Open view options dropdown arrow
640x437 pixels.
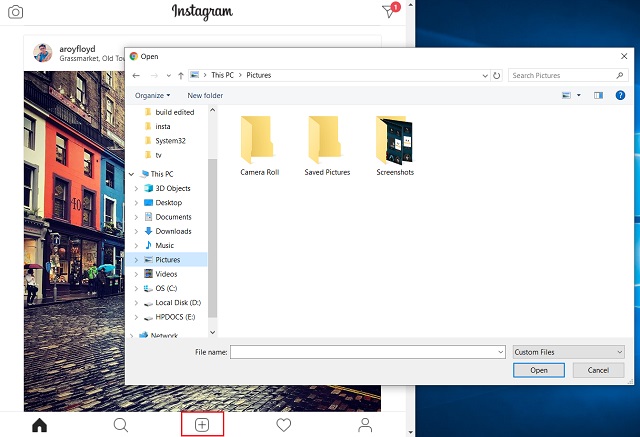coord(579,95)
